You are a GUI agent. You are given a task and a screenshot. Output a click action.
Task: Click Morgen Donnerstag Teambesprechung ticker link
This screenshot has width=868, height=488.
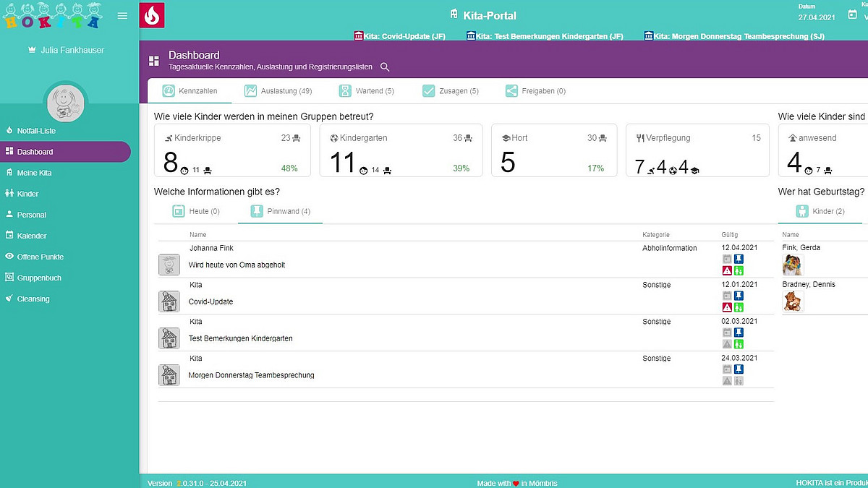tap(733, 36)
